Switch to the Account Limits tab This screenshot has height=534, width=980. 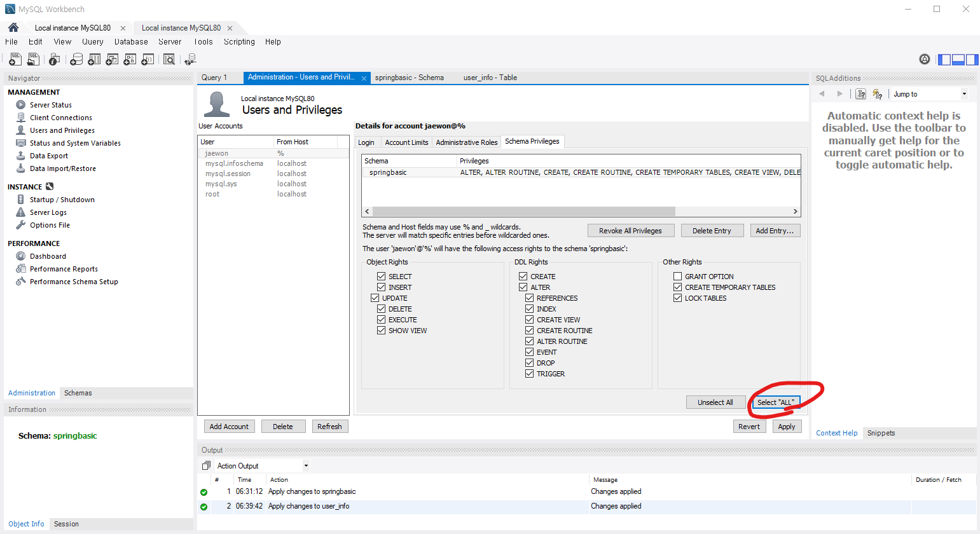click(x=406, y=142)
